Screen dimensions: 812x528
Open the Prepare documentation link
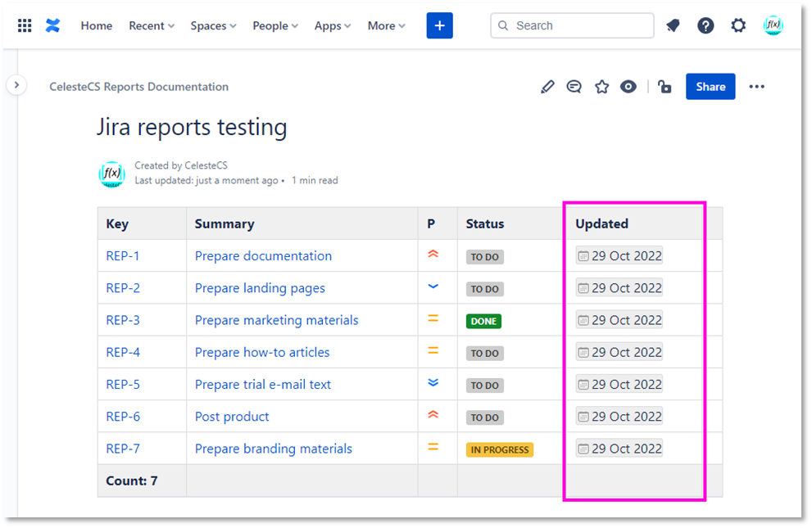(x=263, y=256)
